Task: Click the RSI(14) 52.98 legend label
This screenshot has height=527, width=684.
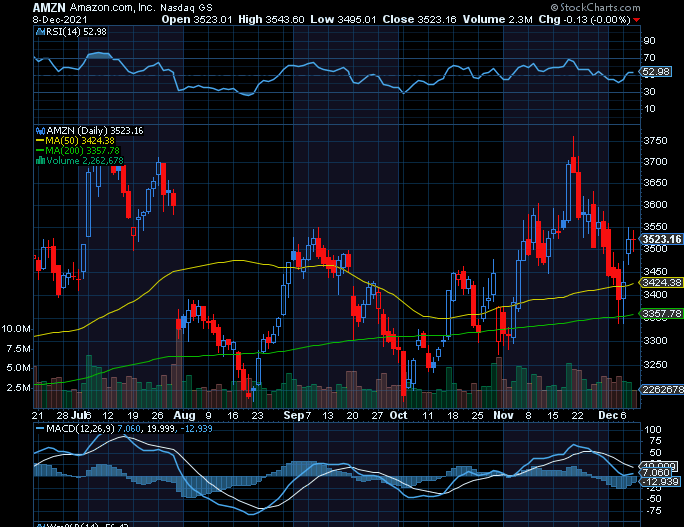Action: 76,32
